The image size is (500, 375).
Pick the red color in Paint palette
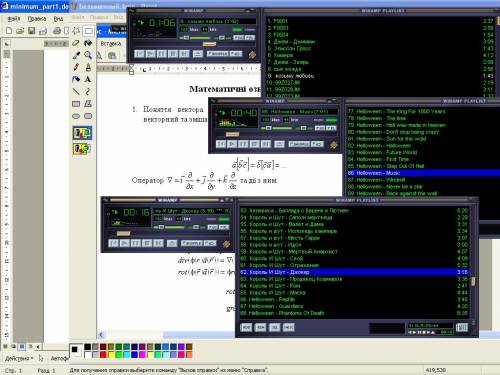pyautogui.click(x=103, y=355)
